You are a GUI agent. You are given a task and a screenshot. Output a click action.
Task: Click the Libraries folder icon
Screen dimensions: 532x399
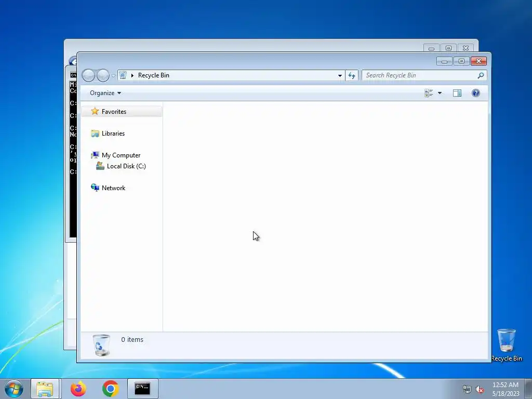95,134
